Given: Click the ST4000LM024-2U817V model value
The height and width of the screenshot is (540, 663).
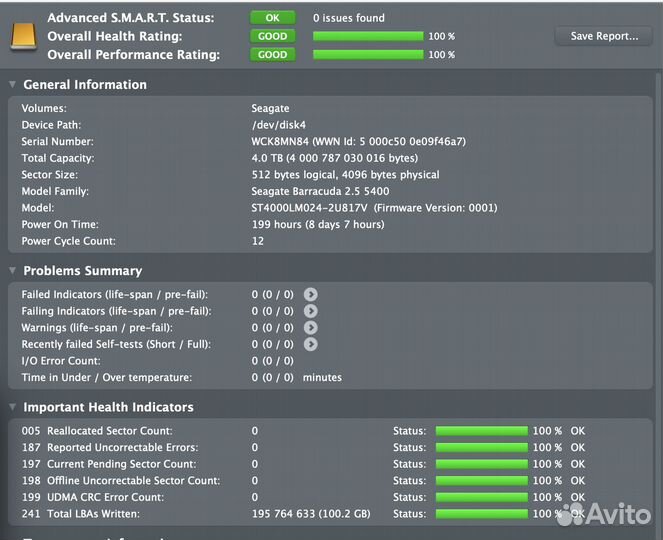Looking at the screenshot, I should pyautogui.click(x=309, y=208).
